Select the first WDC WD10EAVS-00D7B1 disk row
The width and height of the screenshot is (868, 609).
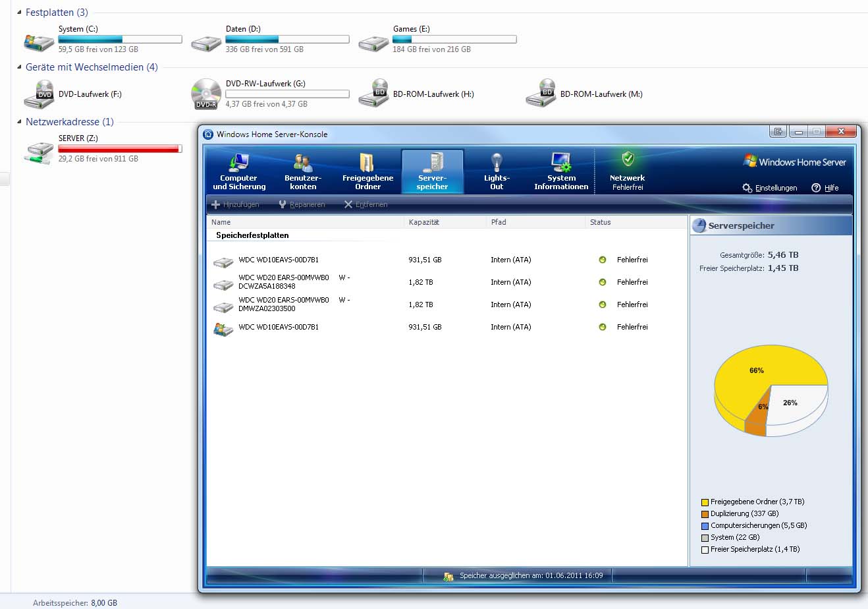tap(279, 260)
